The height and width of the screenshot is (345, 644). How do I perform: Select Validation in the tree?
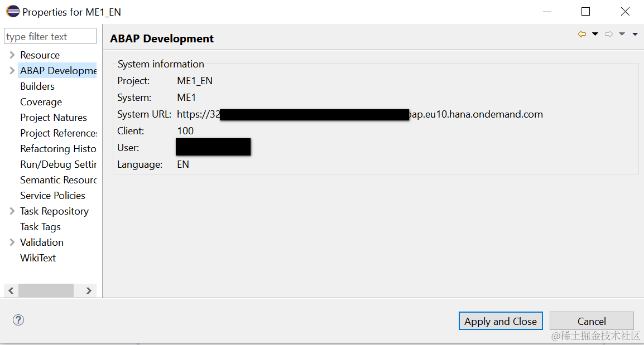(42, 242)
